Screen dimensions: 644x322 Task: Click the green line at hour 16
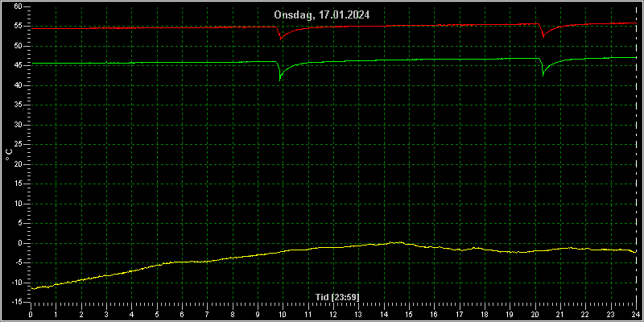[434, 60]
